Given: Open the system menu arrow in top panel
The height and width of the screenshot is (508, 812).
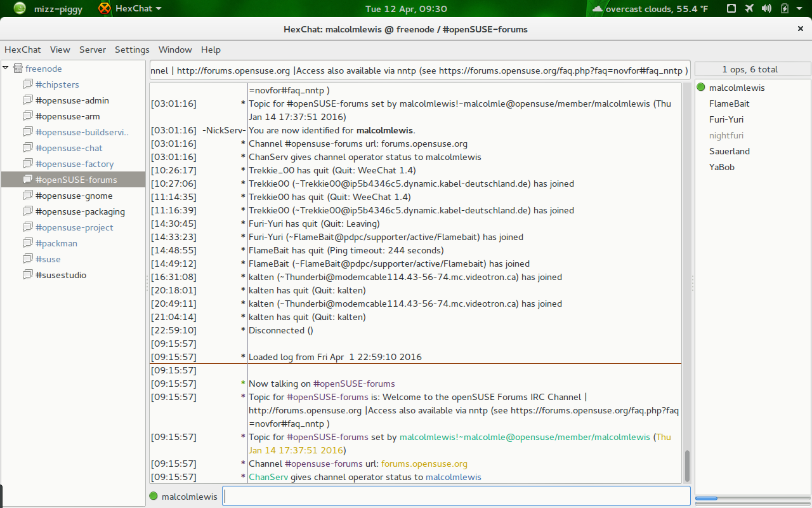Looking at the screenshot, I should 800,9.
